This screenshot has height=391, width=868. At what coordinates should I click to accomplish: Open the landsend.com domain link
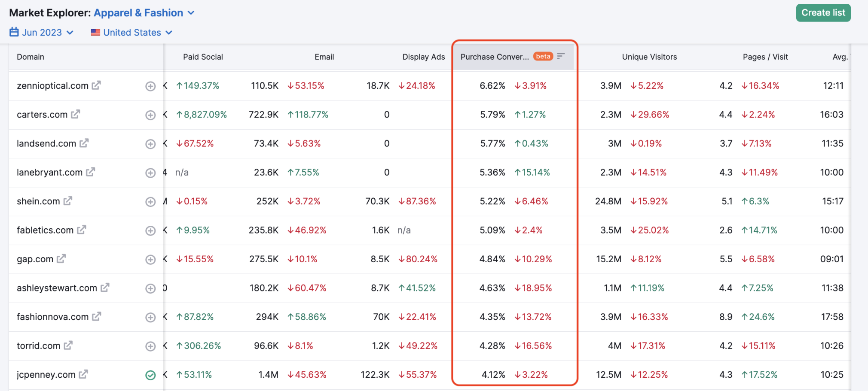click(46, 143)
